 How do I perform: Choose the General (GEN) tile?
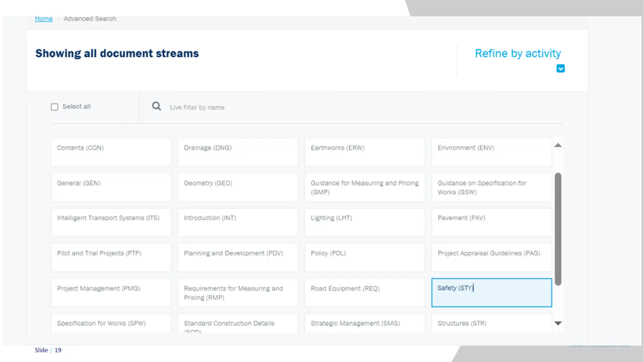click(111, 187)
